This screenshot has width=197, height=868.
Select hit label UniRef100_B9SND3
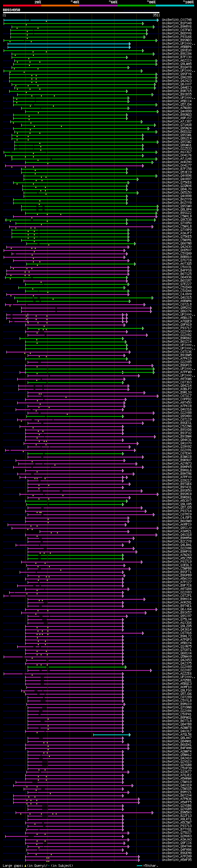click(x=177, y=40)
